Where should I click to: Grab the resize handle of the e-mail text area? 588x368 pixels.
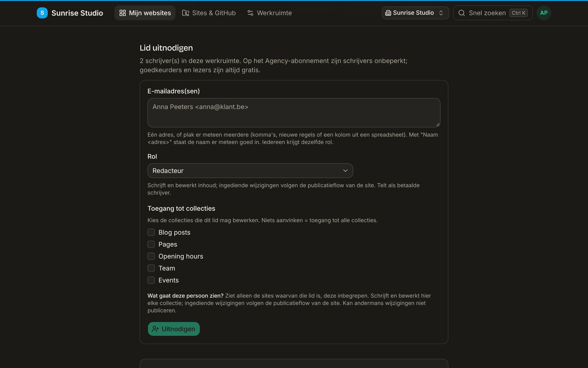(x=438, y=125)
